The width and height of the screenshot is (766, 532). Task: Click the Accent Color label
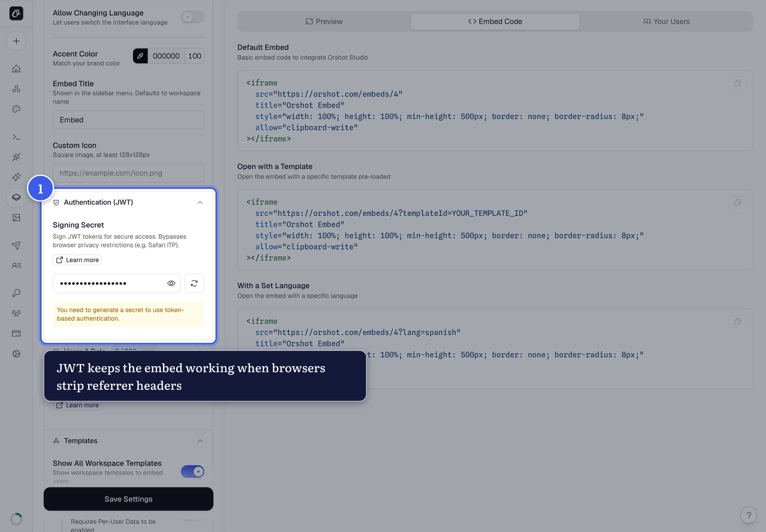point(75,54)
